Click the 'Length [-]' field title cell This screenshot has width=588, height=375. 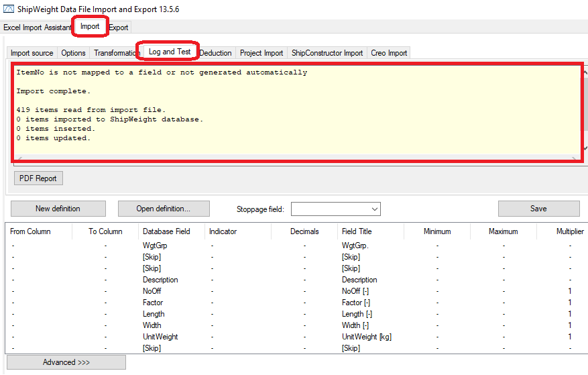tap(357, 314)
